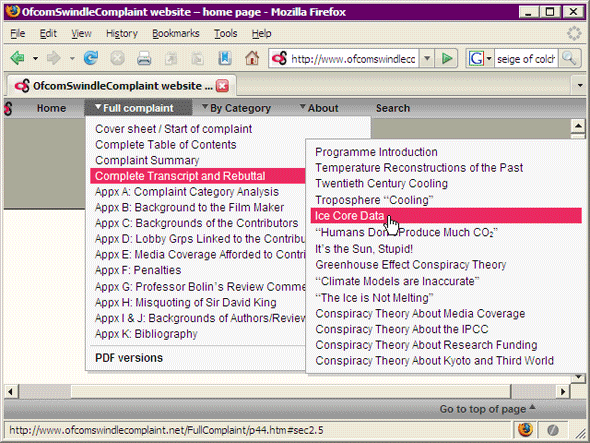The height and width of the screenshot is (443, 590).
Task: Select Cover sheet / Start of complaint
Action: [173, 129]
